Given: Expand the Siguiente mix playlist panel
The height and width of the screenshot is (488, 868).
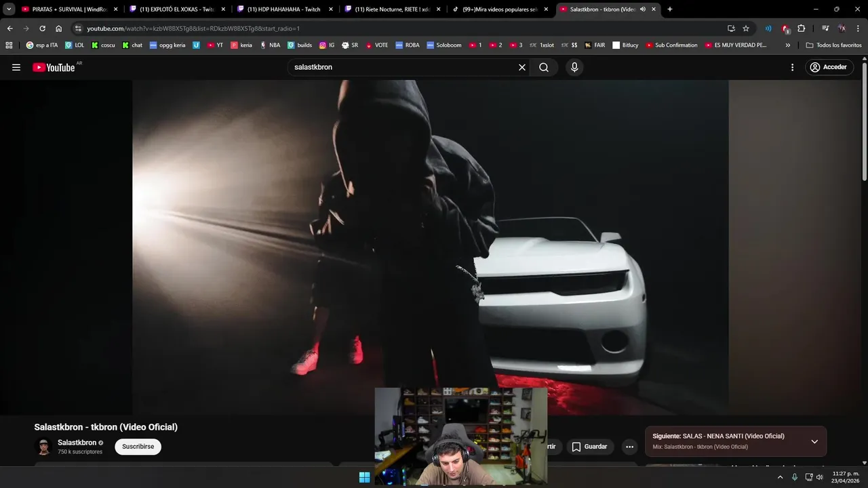Looking at the screenshot, I should tap(814, 441).
